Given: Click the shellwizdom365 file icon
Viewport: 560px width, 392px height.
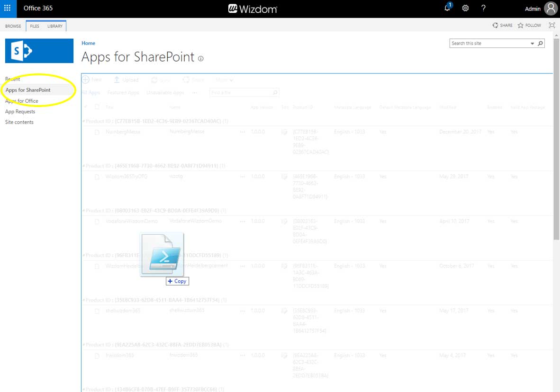Looking at the screenshot, I should pos(97,311).
